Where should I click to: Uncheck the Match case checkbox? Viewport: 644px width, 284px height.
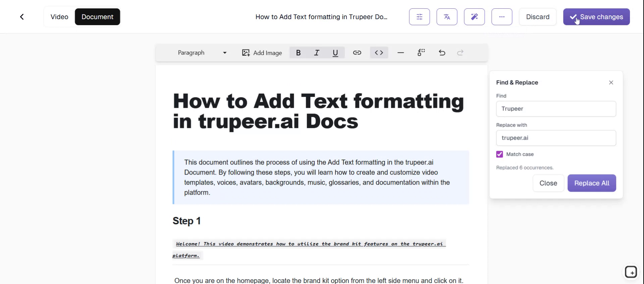coord(499,154)
